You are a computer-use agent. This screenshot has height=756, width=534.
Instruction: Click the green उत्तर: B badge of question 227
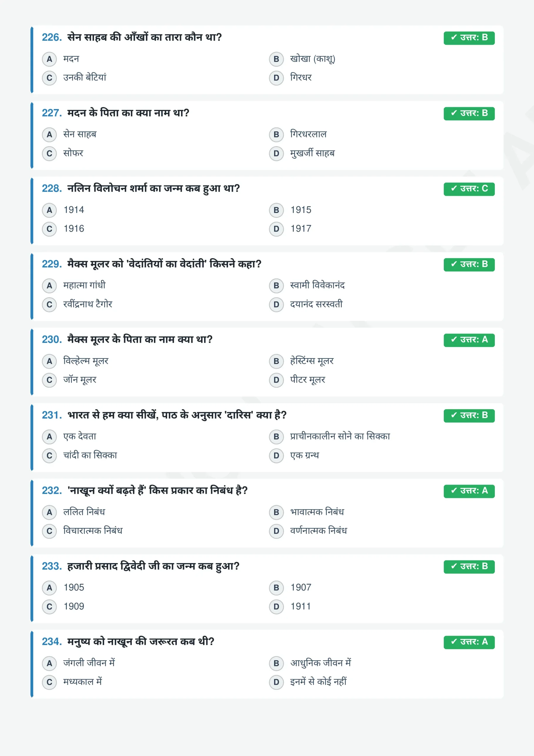(469, 113)
